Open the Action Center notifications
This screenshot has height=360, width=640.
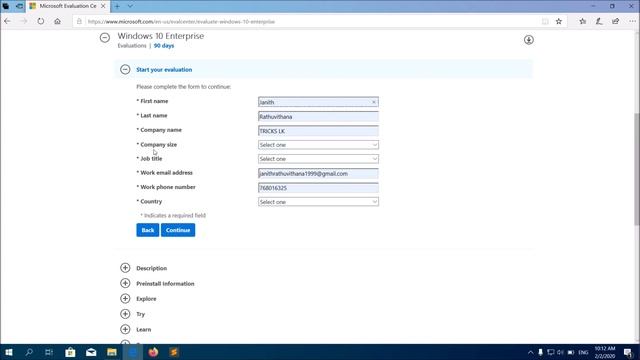click(x=628, y=352)
